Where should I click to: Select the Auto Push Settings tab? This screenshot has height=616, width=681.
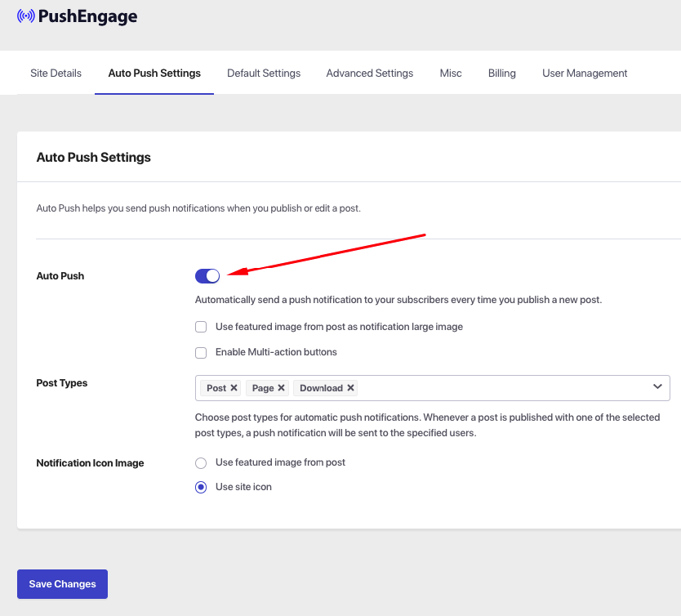pyautogui.click(x=154, y=74)
